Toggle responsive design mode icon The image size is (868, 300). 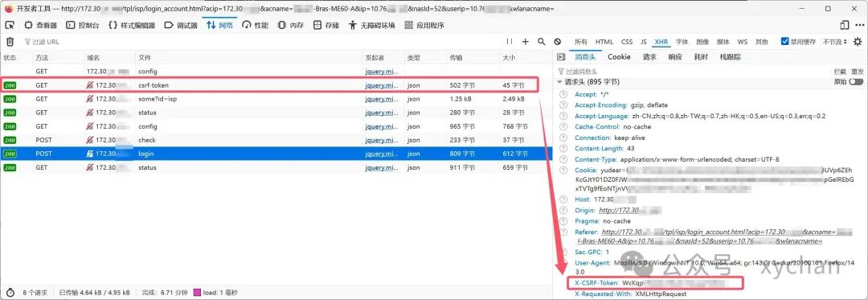(844, 25)
